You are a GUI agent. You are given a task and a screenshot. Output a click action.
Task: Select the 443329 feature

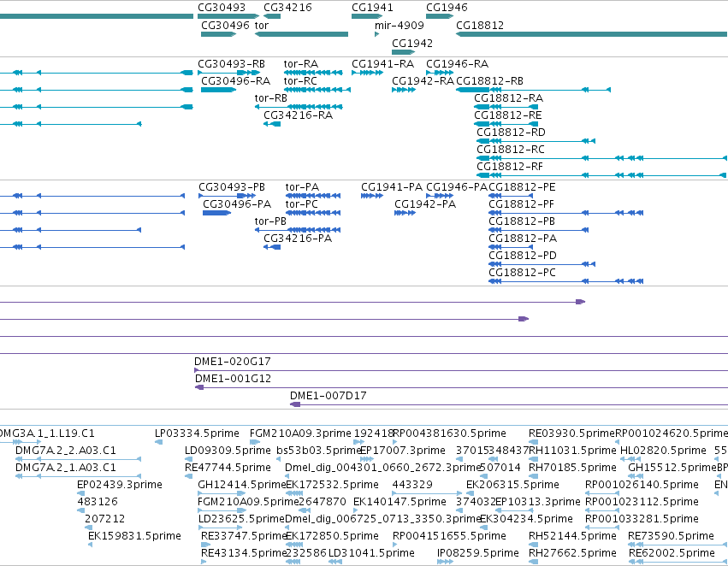pyautogui.click(x=427, y=493)
